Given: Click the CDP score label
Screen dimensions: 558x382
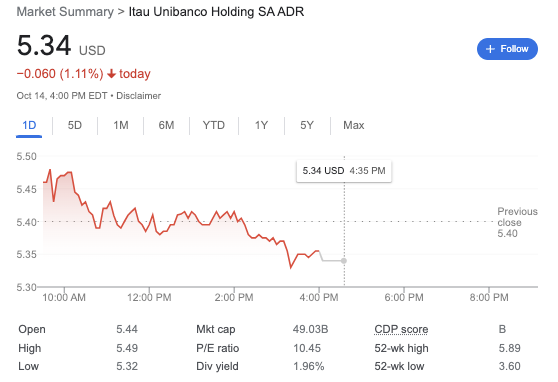Looking at the screenshot, I should tap(401, 329).
